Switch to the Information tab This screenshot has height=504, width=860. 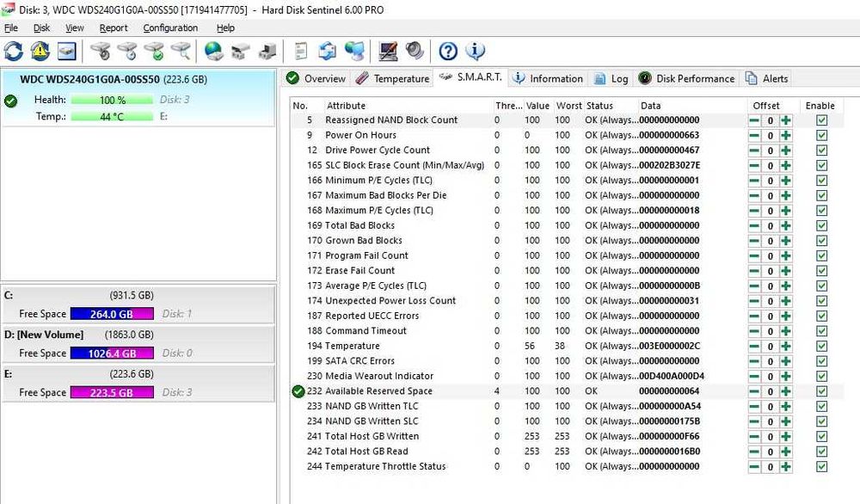click(548, 78)
